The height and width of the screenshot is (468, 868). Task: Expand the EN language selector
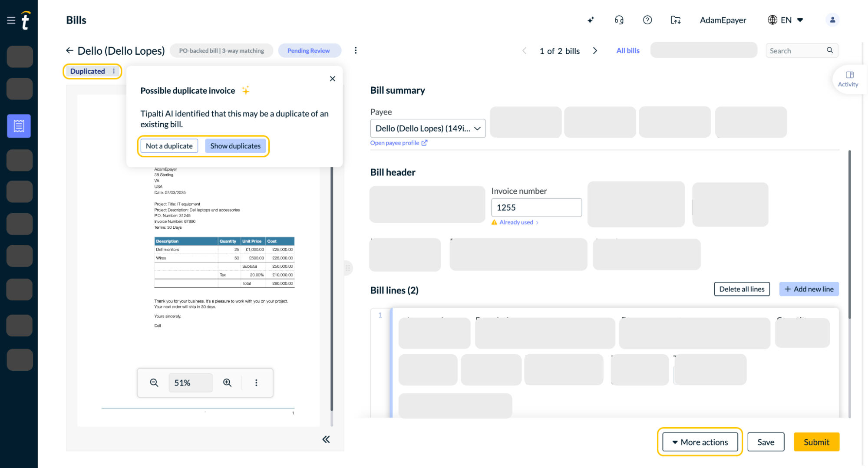[800, 20]
